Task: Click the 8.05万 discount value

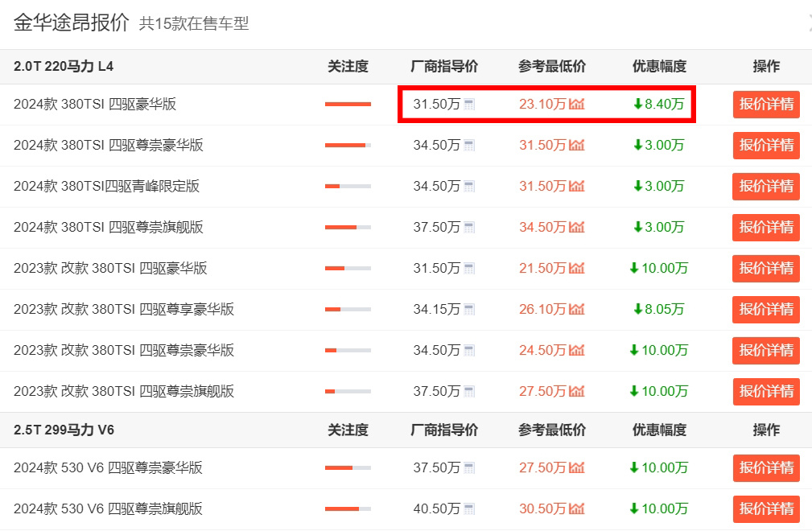Action: pyautogui.click(x=659, y=309)
